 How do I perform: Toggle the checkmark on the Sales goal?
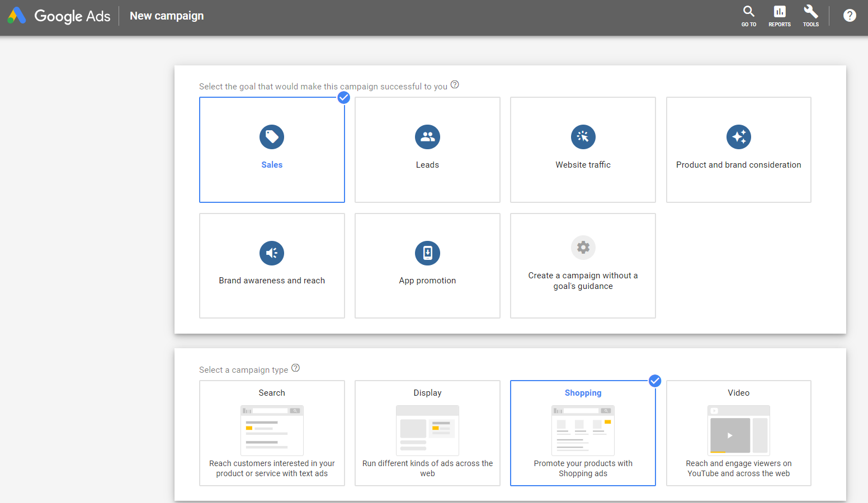tap(343, 98)
